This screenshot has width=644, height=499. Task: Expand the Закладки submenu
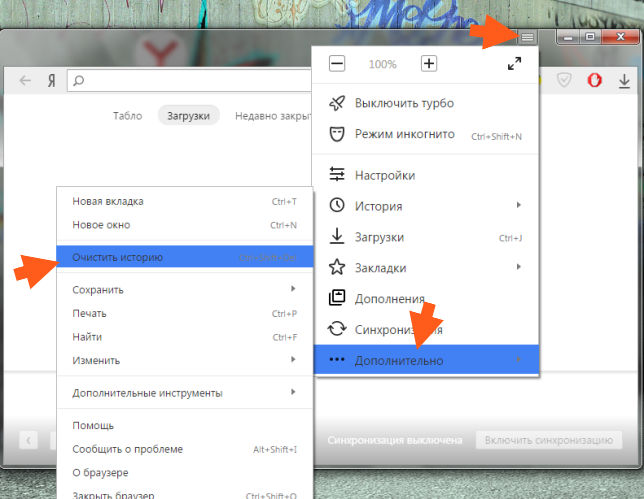425,267
